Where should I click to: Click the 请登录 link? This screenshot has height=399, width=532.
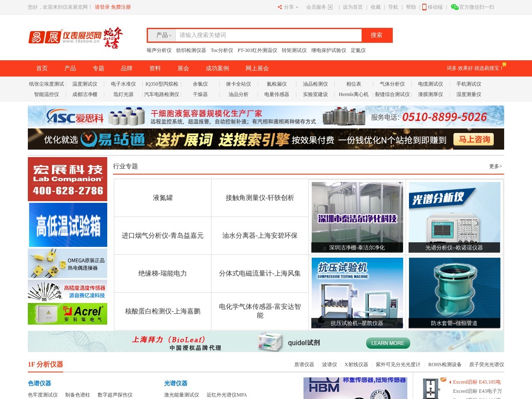pyautogui.click(x=102, y=7)
